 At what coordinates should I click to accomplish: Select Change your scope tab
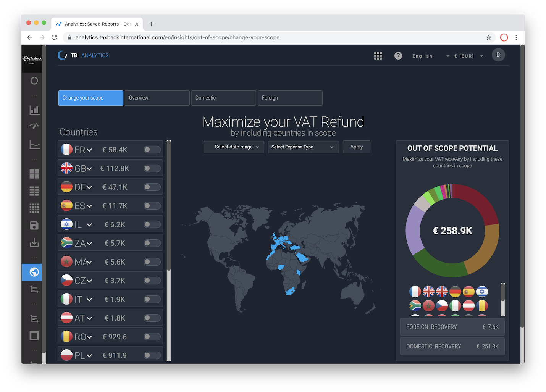coord(91,98)
